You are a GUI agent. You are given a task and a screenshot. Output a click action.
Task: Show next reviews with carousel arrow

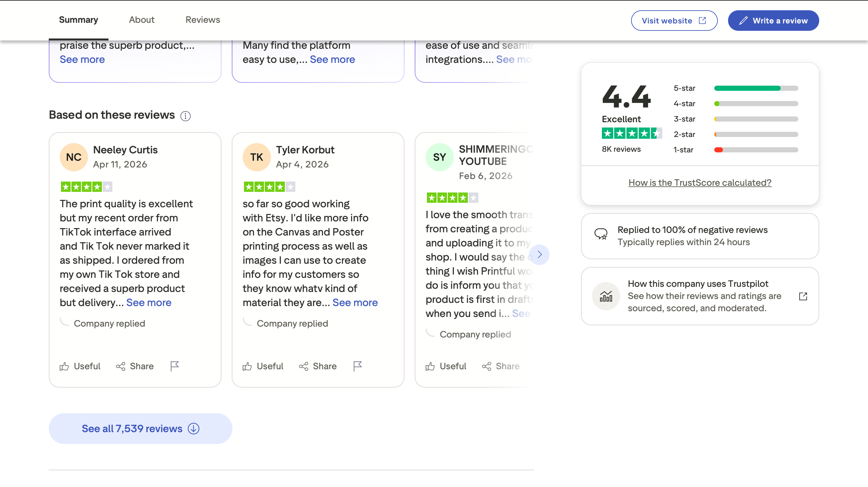(539, 255)
